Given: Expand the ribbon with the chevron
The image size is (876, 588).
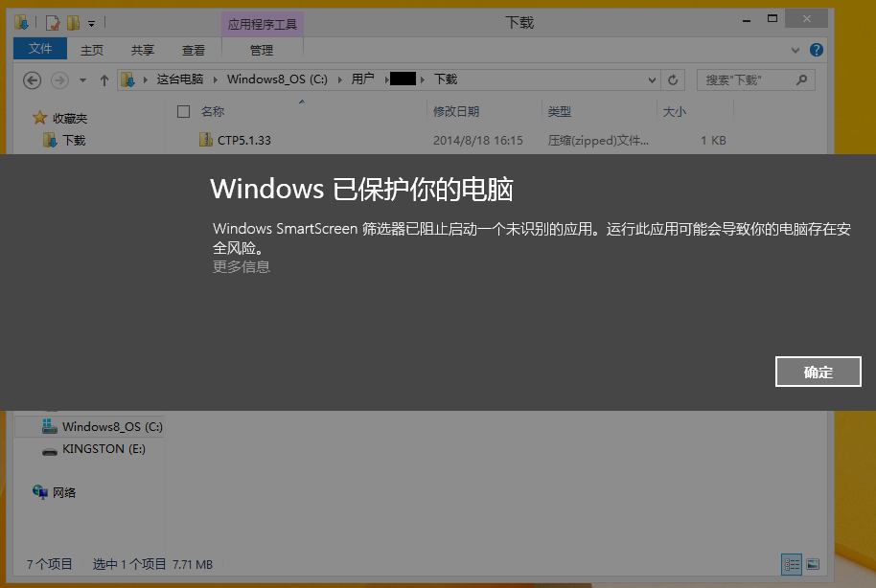Looking at the screenshot, I should pos(795,50).
